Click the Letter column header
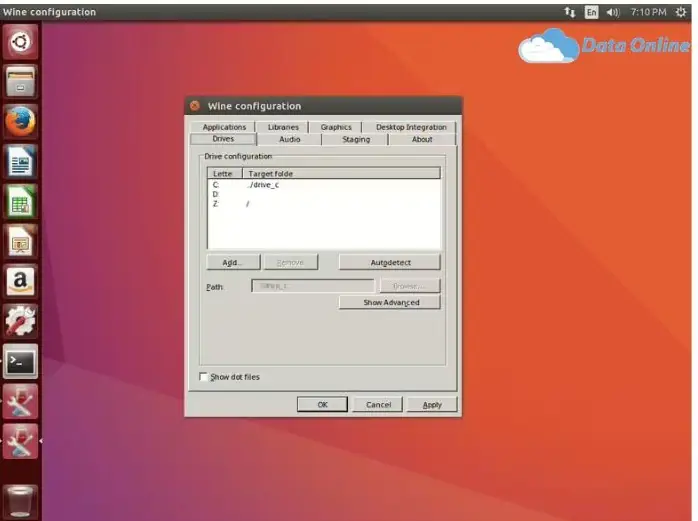The image size is (698, 521). tap(224, 173)
